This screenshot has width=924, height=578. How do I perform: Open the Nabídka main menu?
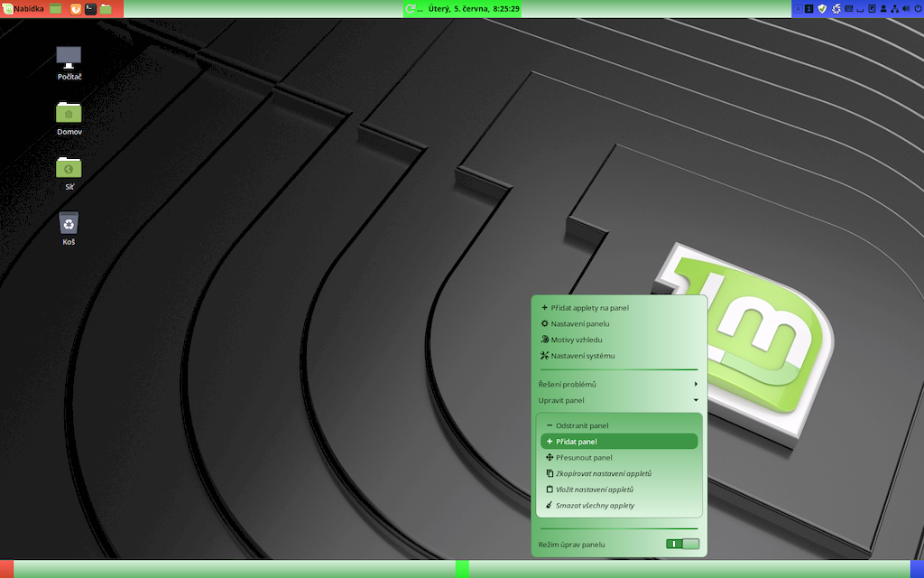pos(23,9)
